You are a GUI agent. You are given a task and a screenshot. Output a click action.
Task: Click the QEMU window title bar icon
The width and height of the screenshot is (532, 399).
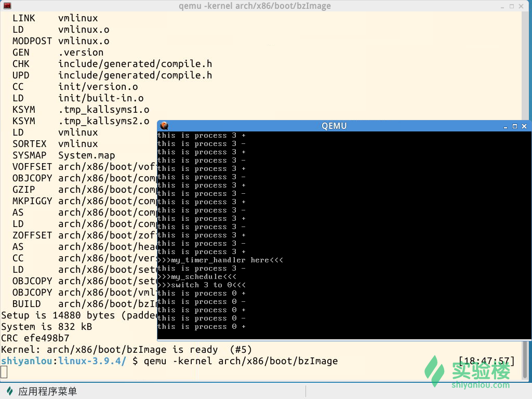[164, 126]
